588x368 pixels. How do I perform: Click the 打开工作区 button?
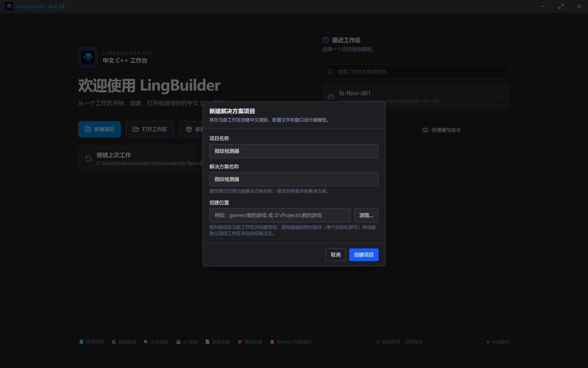pyautogui.click(x=150, y=129)
